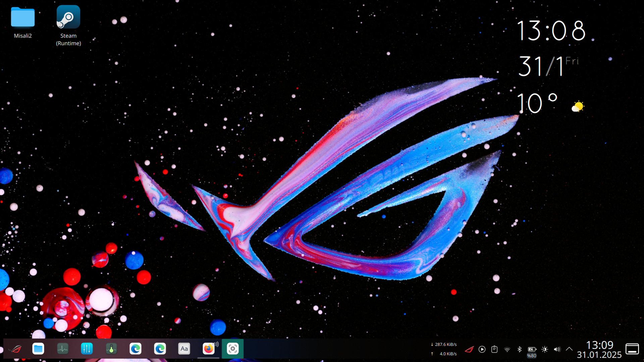This screenshot has width=644, height=362.
Task: Open the System Monitor taskbar icon
Action: pyautogui.click(x=62, y=349)
